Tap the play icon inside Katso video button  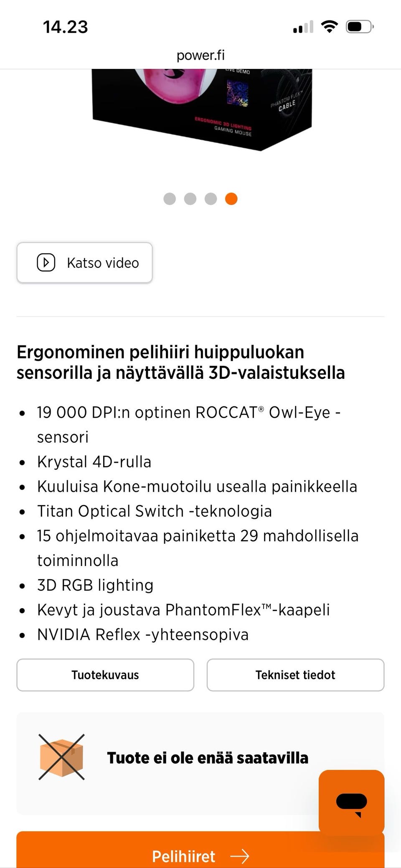(x=46, y=262)
